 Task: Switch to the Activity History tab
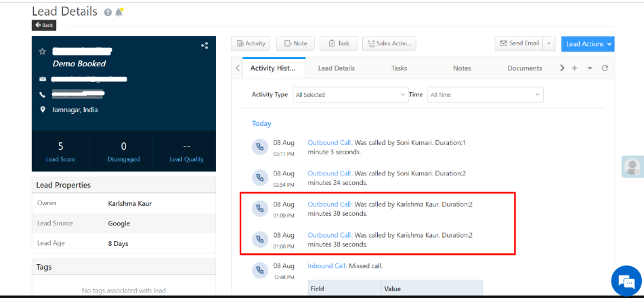click(x=274, y=68)
